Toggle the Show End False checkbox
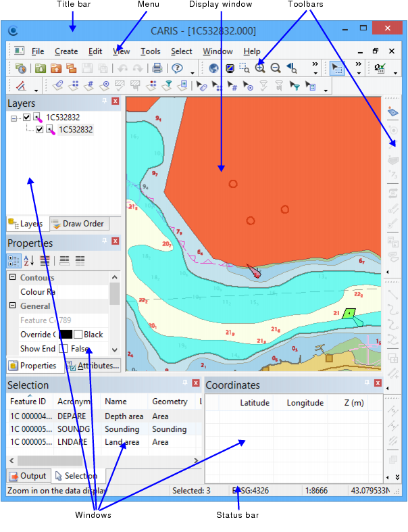Image resolution: width=408 pixels, height=532 pixels. (63, 349)
